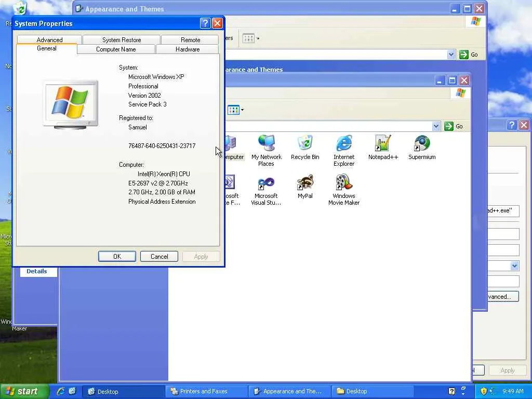Viewport: 532px width, 399px height.
Task: Expand address bar dropdown in Appearance and Themes window
Action: (451, 55)
